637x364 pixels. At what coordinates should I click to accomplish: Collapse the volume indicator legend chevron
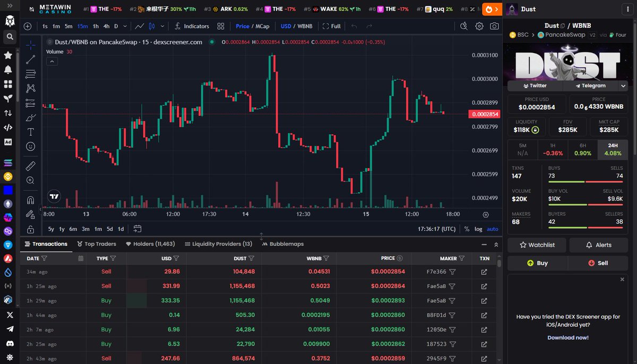click(x=52, y=61)
